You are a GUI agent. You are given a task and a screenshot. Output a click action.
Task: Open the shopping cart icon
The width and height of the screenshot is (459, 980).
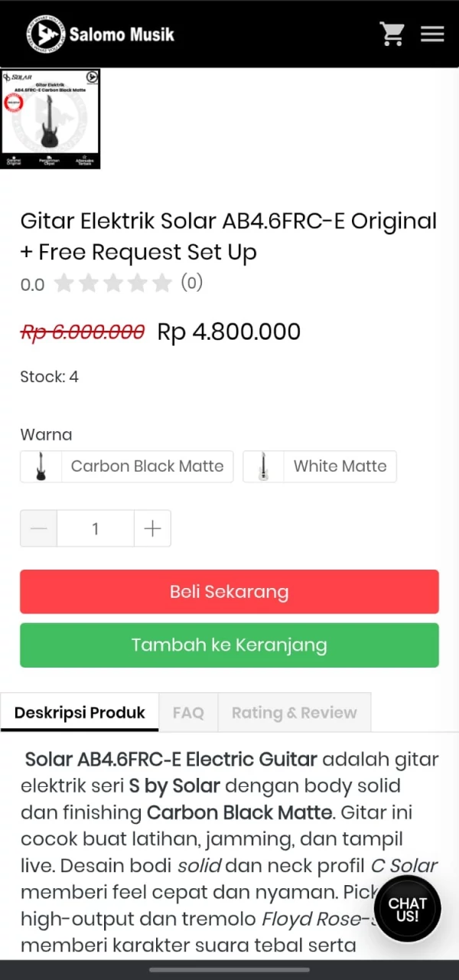pyautogui.click(x=392, y=34)
